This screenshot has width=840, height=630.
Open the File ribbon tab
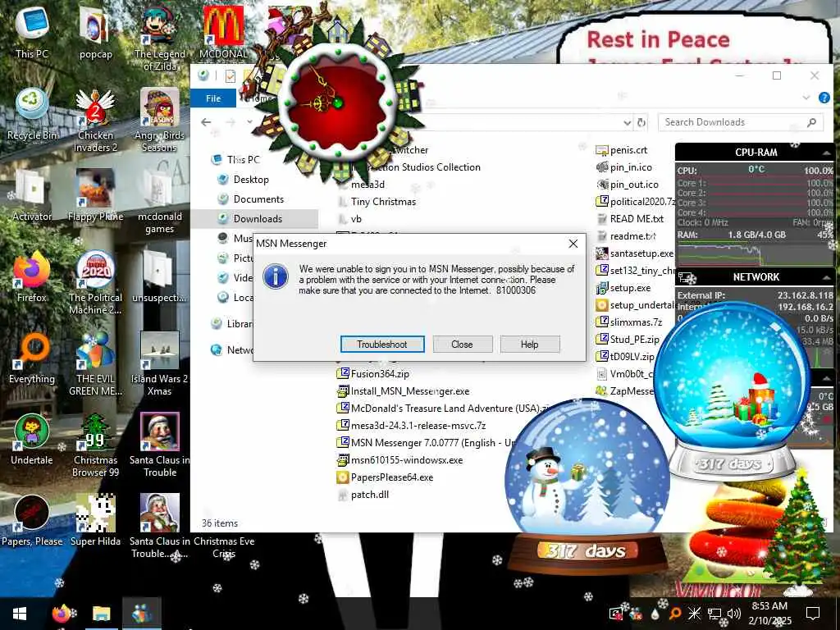pyautogui.click(x=213, y=98)
